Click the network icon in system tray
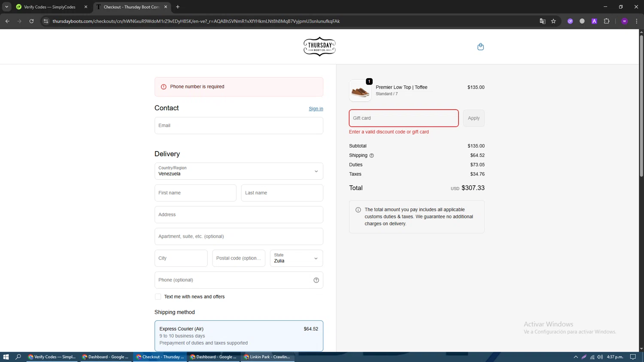 point(592,357)
